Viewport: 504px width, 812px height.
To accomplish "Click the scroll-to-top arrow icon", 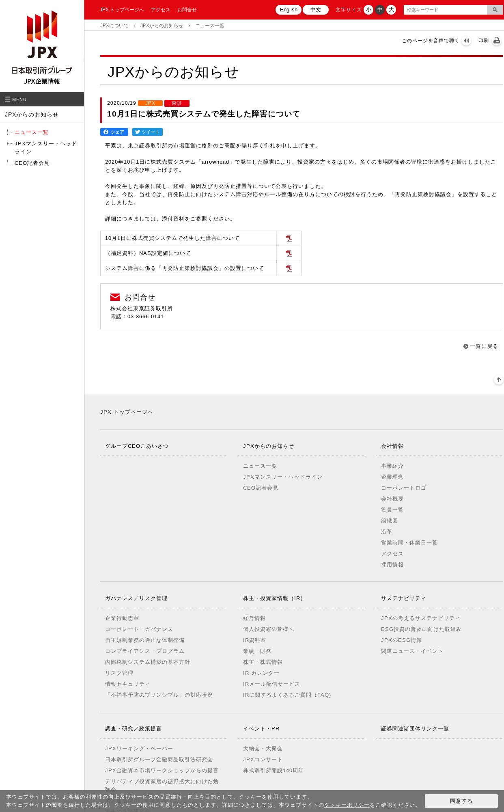I will (x=499, y=380).
